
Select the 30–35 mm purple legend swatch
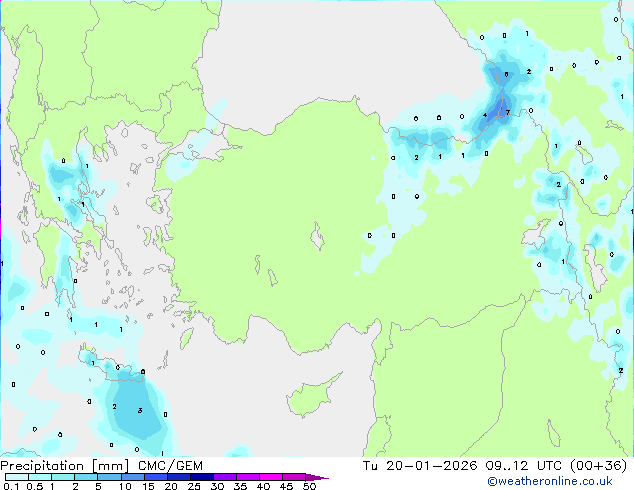[224, 477]
